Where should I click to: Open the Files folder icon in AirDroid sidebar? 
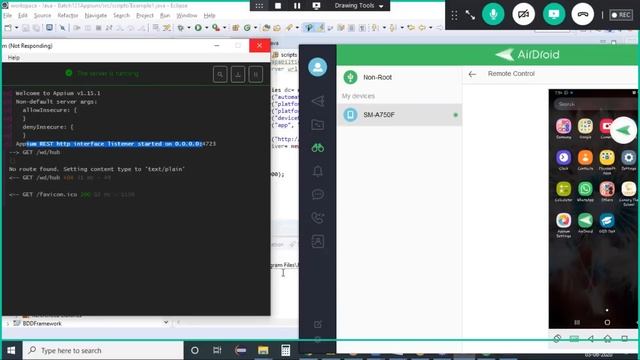coord(318,124)
